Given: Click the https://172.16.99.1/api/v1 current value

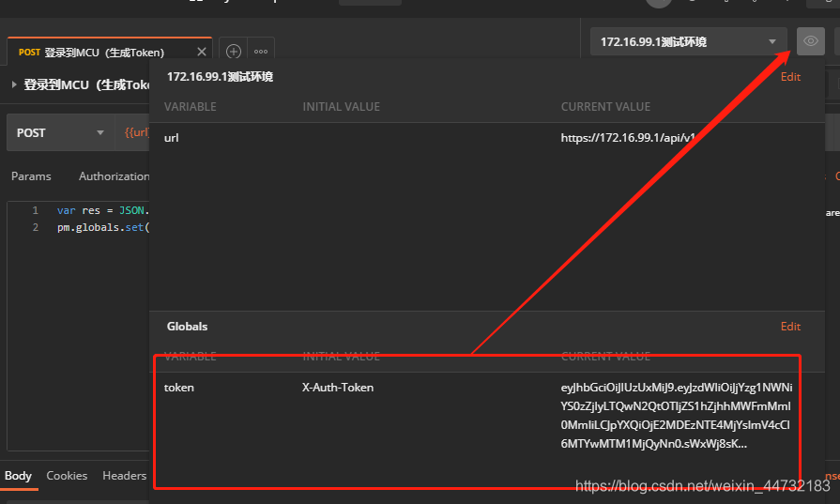Looking at the screenshot, I should (628, 138).
